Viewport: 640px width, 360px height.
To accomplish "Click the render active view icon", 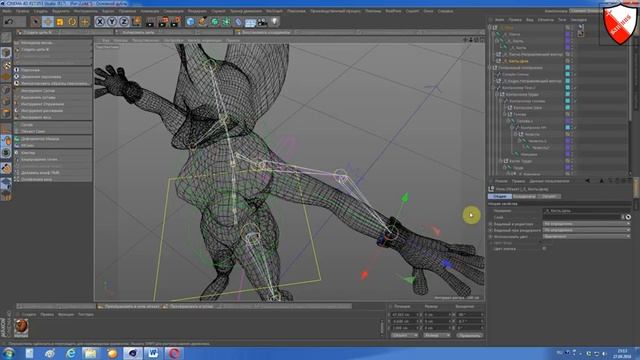I will 151,21.
